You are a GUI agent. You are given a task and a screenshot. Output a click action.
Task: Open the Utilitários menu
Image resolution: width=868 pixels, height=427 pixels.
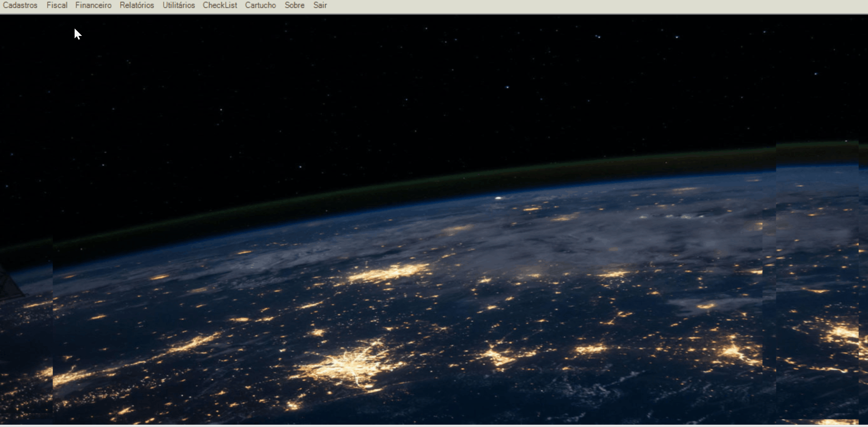[179, 5]
